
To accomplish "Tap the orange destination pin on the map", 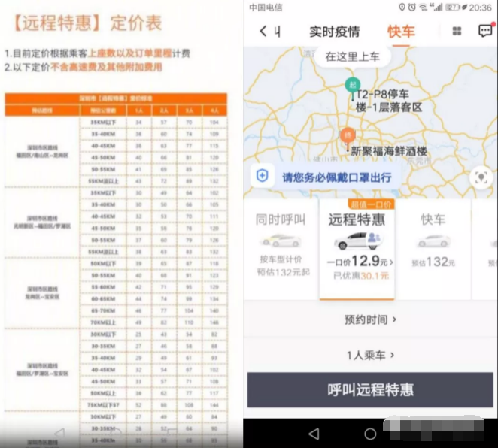I will click(348, 135).
